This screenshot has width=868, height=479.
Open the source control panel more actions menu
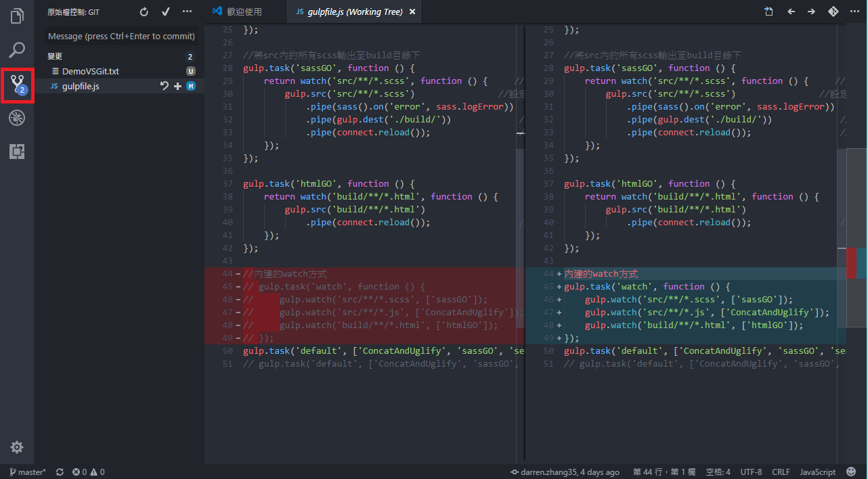(188, 12)
